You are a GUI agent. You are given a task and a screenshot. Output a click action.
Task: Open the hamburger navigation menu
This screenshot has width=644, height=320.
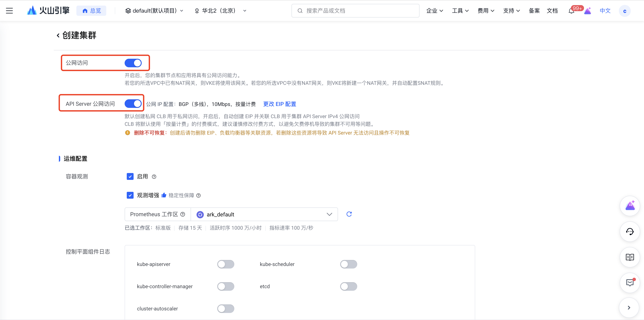[x=9, y=10]
